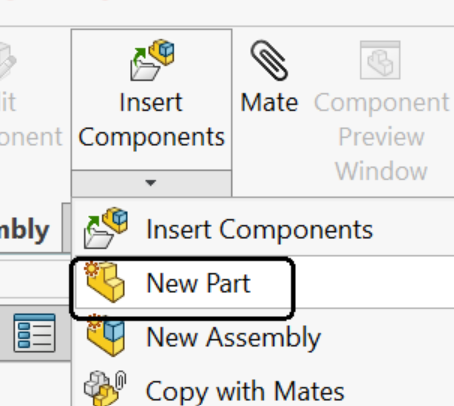This screenshot has width=454, height=406.
Task: Select the Mate label in toolbar
Action: (x=269, y=102)
